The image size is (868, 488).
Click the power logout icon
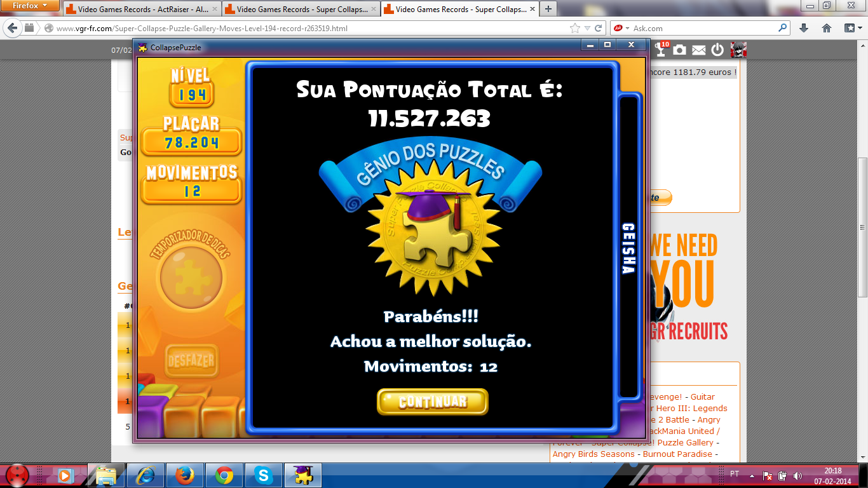717,50
